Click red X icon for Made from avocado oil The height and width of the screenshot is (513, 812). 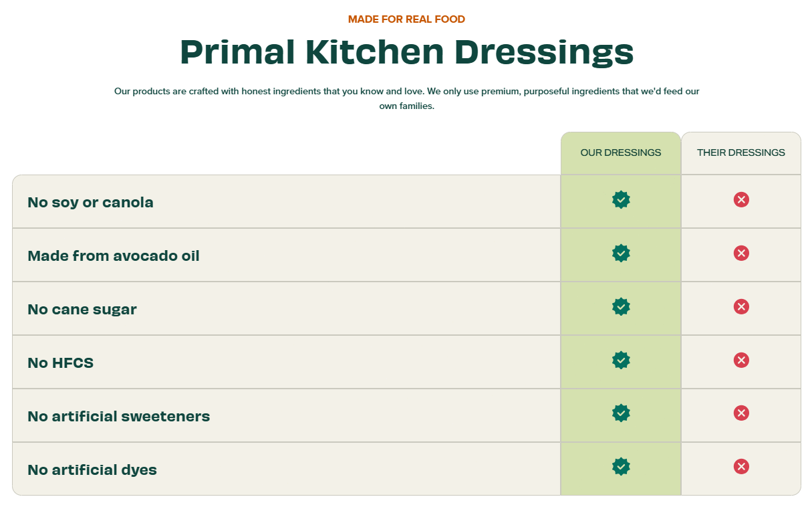[741, 253]
